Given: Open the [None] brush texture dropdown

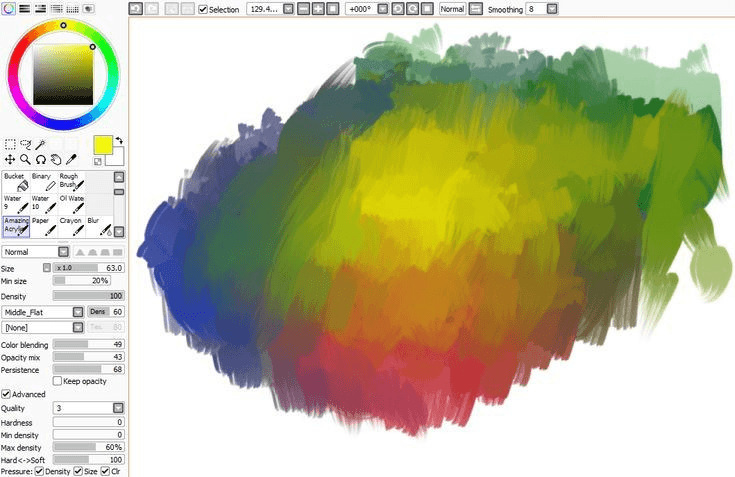Looking at the screenshot, I should coord(78,327).
